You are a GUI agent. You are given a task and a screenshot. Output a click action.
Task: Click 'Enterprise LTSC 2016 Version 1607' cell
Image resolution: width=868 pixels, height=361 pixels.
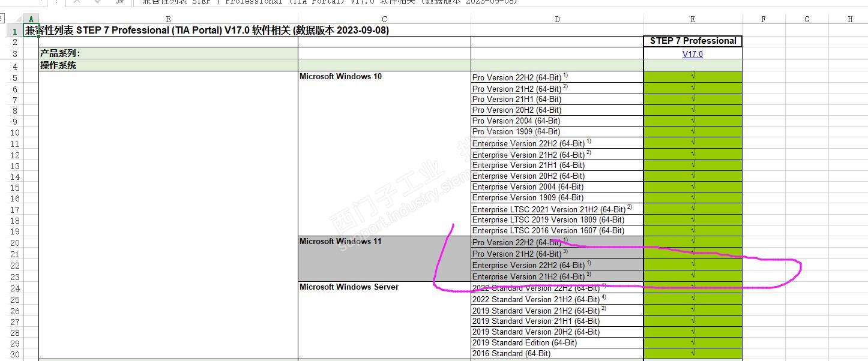pyautogui.click(x=557, y=231)
